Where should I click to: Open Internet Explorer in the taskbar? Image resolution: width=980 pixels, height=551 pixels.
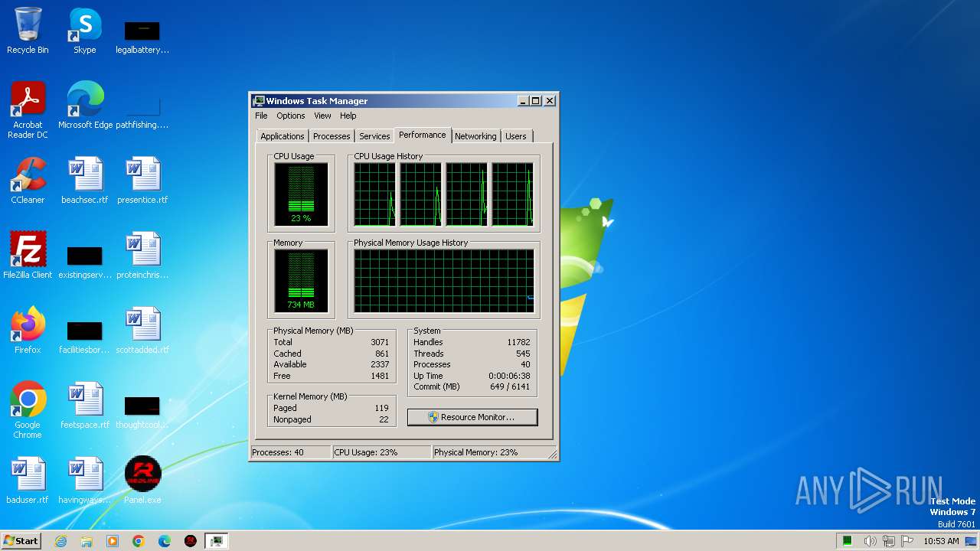pos(60,541)
